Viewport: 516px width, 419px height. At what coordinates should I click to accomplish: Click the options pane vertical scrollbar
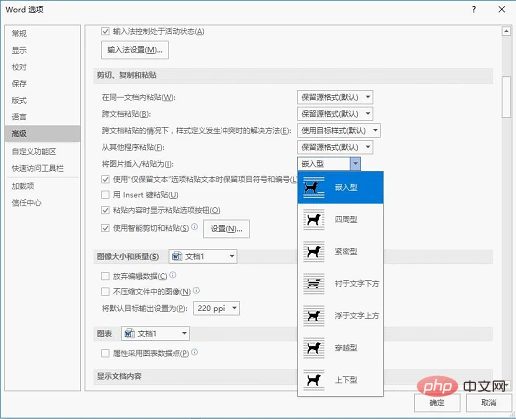pyautogui.click(x=506, y=97)
